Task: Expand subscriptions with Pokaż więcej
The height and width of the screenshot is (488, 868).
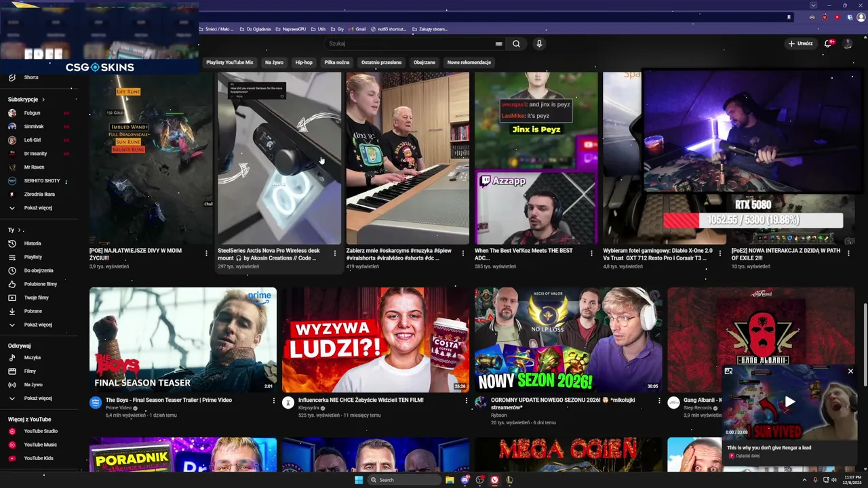Action: (x=38, y=207)
